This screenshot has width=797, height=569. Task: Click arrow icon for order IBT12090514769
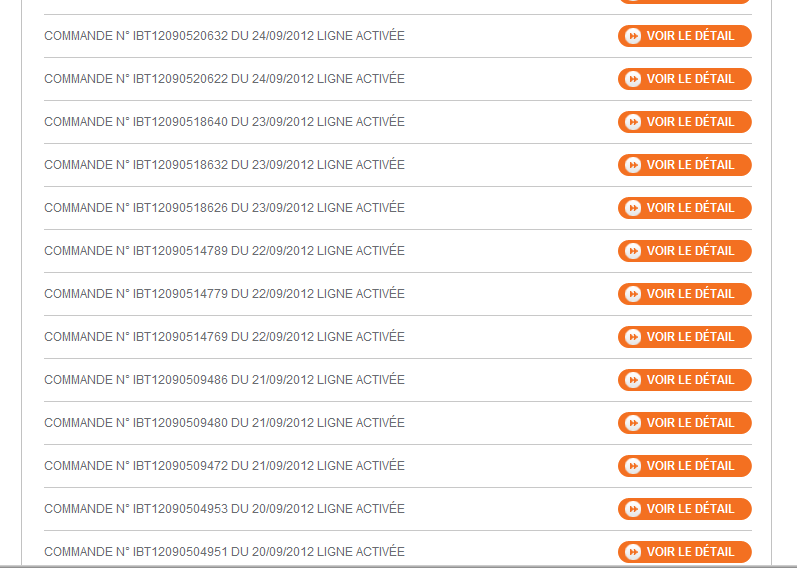(x=633, y=337)
